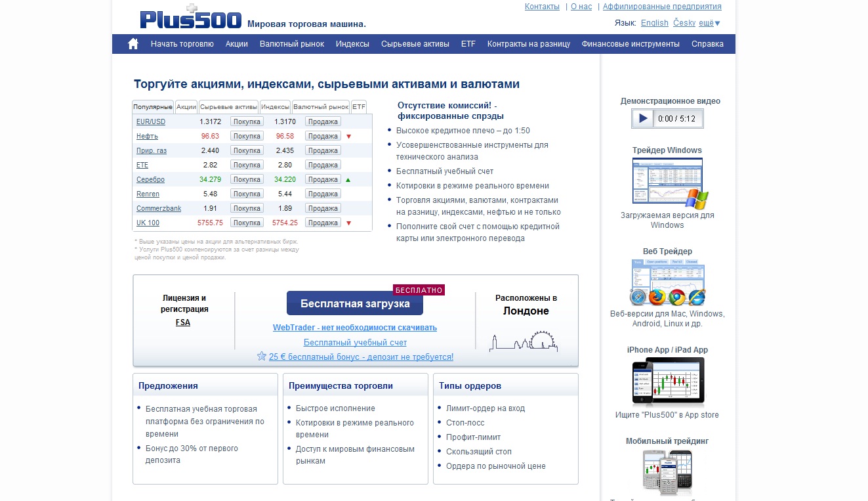Click the home icon in the navigation bar
This screenshot has height=501, width=868.
[x=133, y=44]
